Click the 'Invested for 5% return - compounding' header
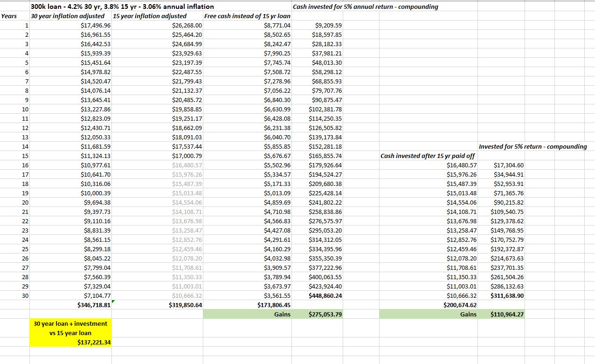Screen dimensions: 595x364 (533, 146)
